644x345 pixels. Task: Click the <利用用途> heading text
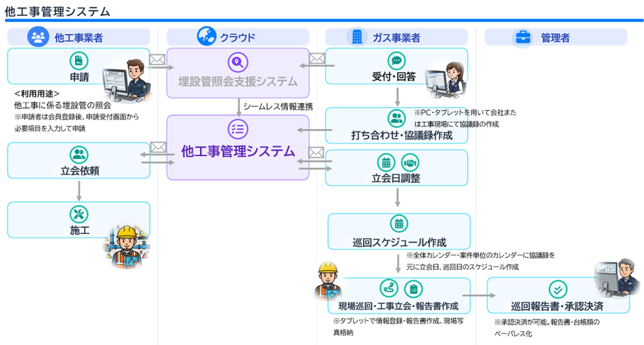click(x=37, y=94)
